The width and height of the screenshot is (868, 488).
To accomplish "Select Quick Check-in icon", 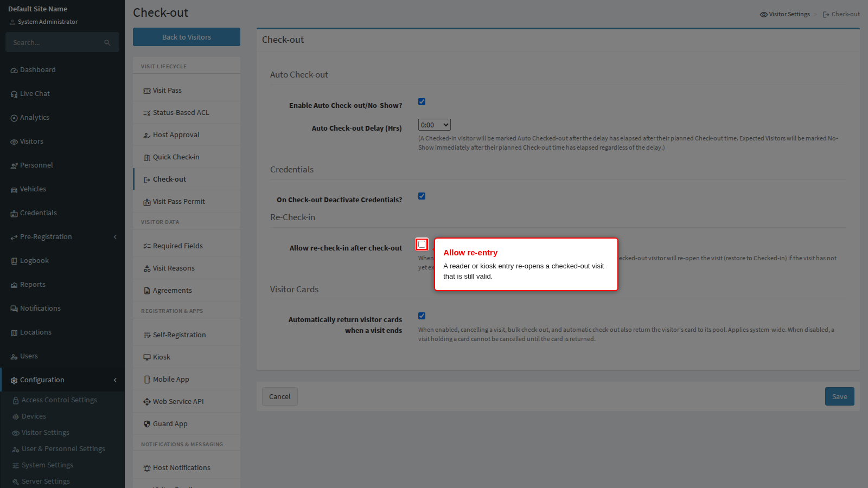I will pyautogui.click(x=147, y=158).
